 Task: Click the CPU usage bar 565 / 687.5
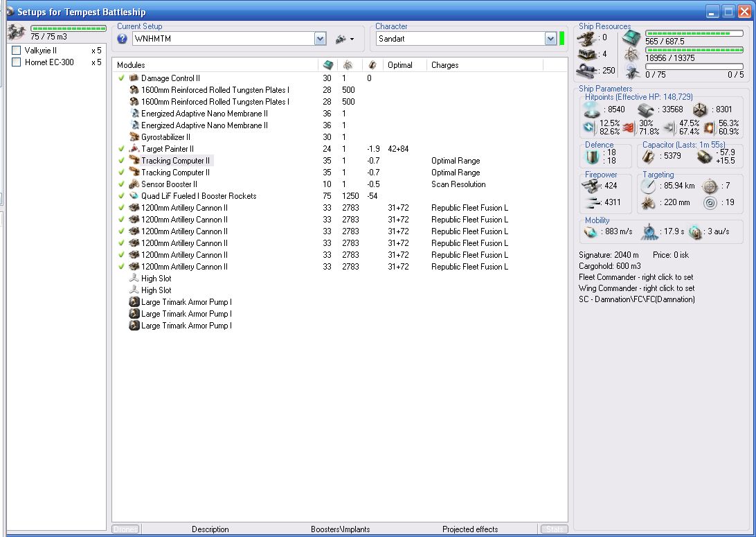point(694,33)
